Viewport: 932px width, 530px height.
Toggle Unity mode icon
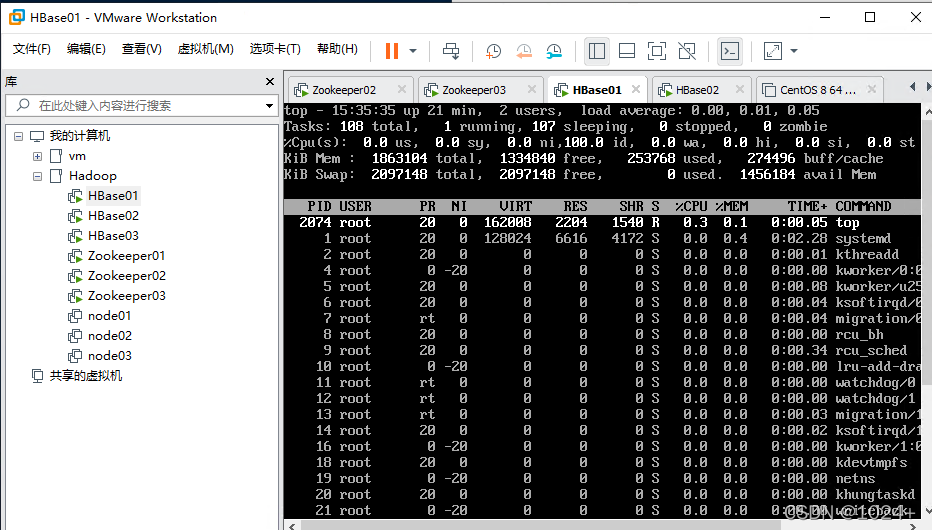pos(687,51)
